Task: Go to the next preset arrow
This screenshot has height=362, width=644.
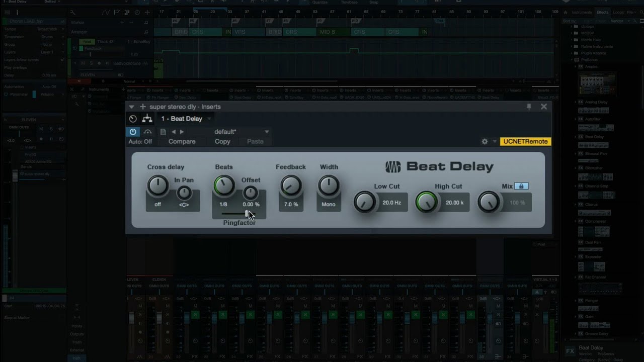Action: coord(182,132)
